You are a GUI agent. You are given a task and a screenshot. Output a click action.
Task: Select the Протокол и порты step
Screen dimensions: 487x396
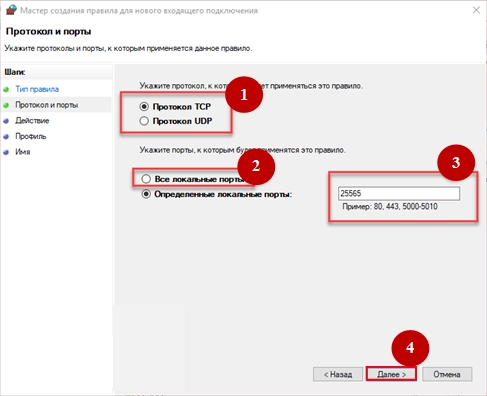point(47,105)
